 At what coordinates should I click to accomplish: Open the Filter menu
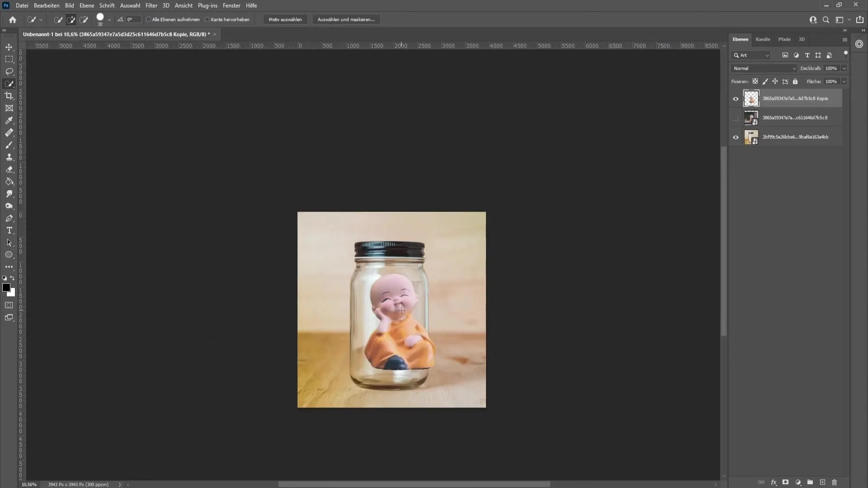click(x=151, y=5)
